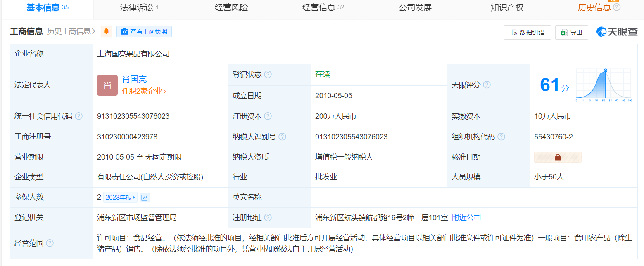Click the company name 上海国亮果品有限公司
The image size is (644, 266).
pyautogui.click(x=133, y=54)
